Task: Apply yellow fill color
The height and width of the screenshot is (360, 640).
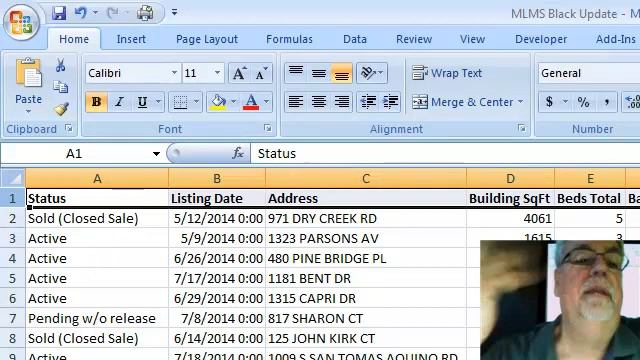Action: click(218, 102)
